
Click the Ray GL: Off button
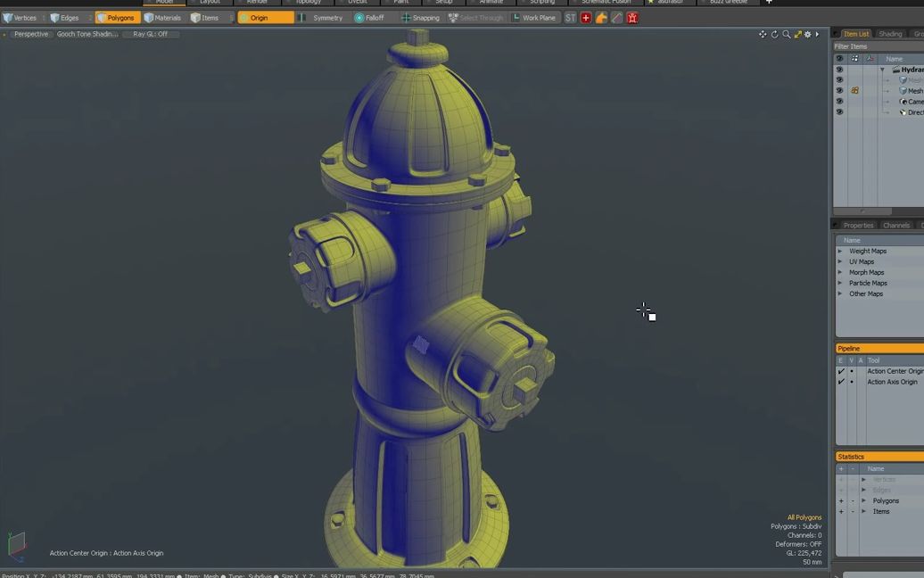pos(150,34)
